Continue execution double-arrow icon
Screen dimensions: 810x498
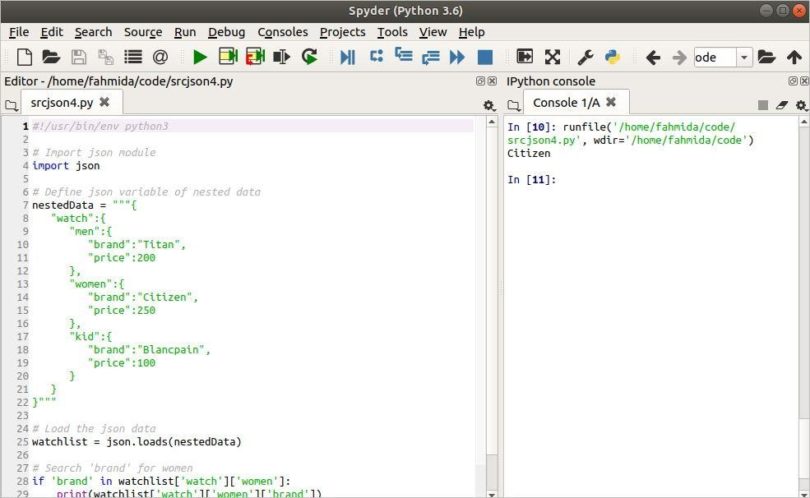coord(457,57)
